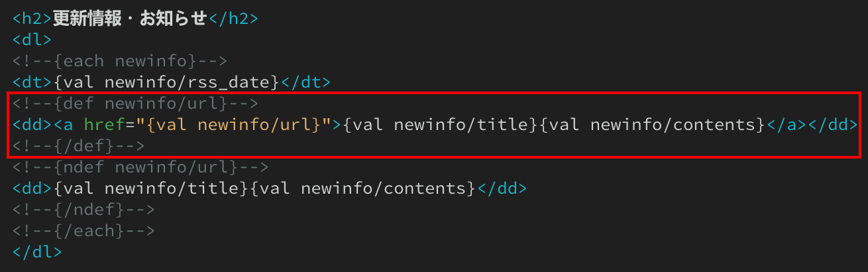Click the def newinfo/url comment
This screenshot has width=868, height=272.
[x=135, y=103]
